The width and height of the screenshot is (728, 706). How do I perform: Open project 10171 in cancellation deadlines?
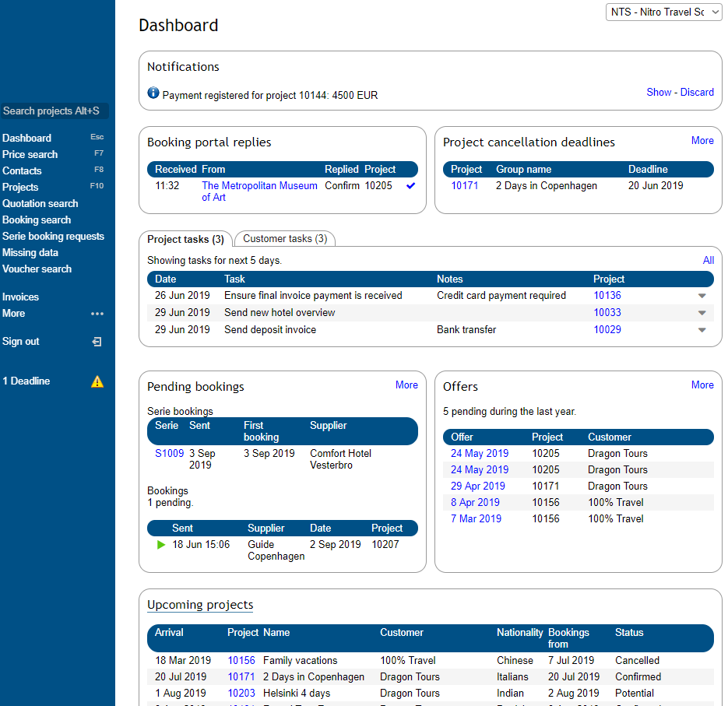pos(464,186)
